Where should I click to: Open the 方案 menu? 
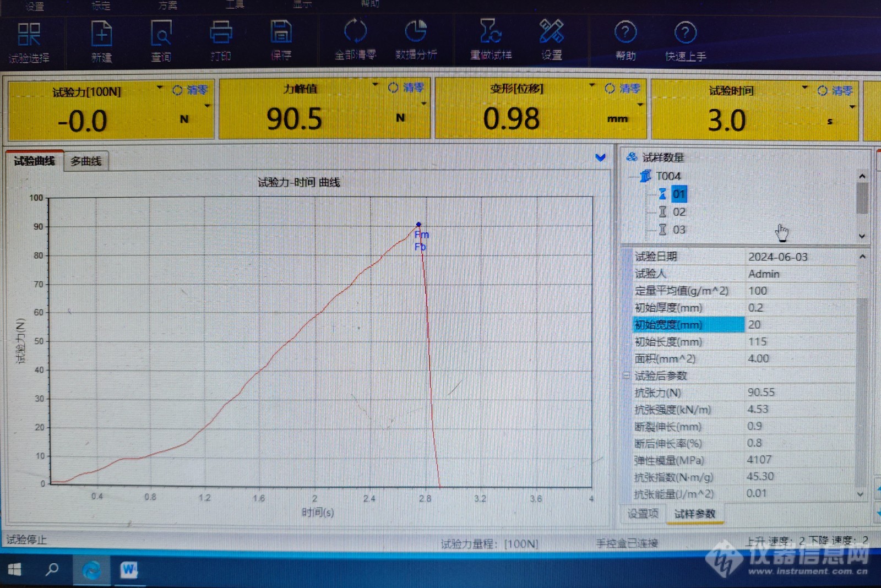coord(168,5)
